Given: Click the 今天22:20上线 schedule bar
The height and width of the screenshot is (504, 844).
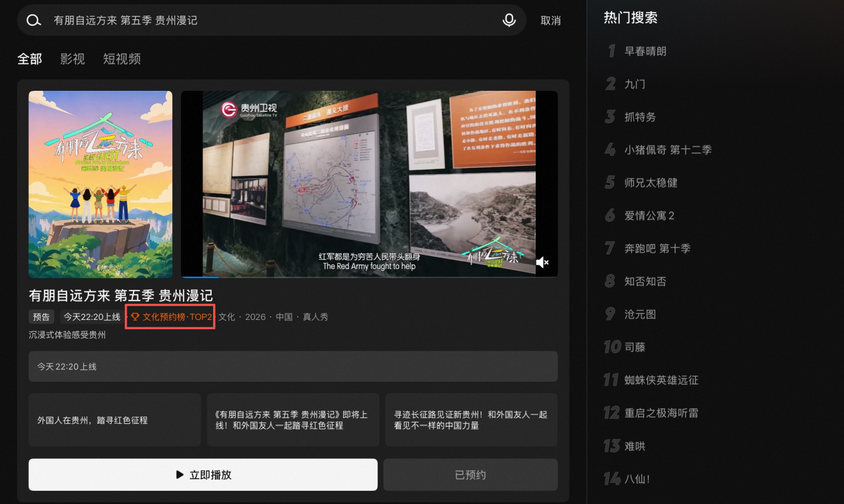Looking at the screenshot, I should click(x=293, y=366).
